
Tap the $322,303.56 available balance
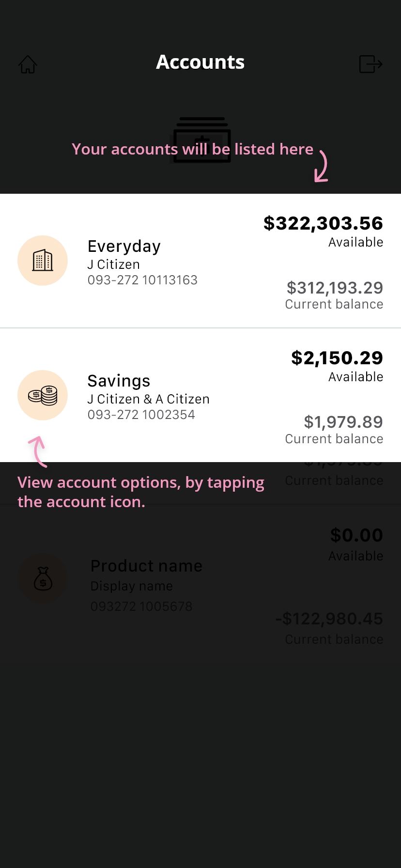pyautogui.click(x=323, y=223)
